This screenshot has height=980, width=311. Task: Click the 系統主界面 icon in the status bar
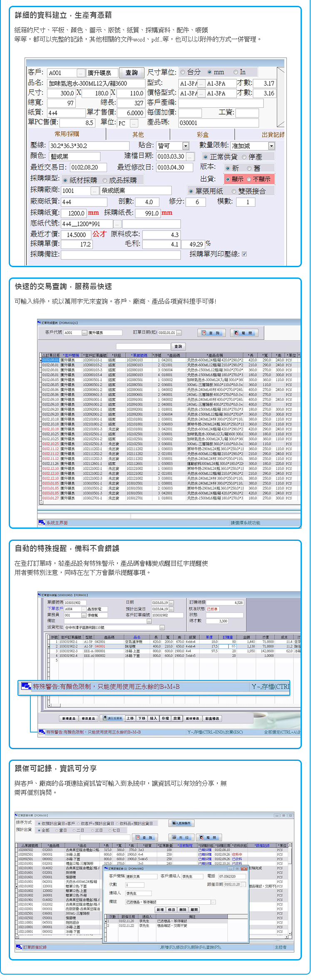[x=42, y=522]
